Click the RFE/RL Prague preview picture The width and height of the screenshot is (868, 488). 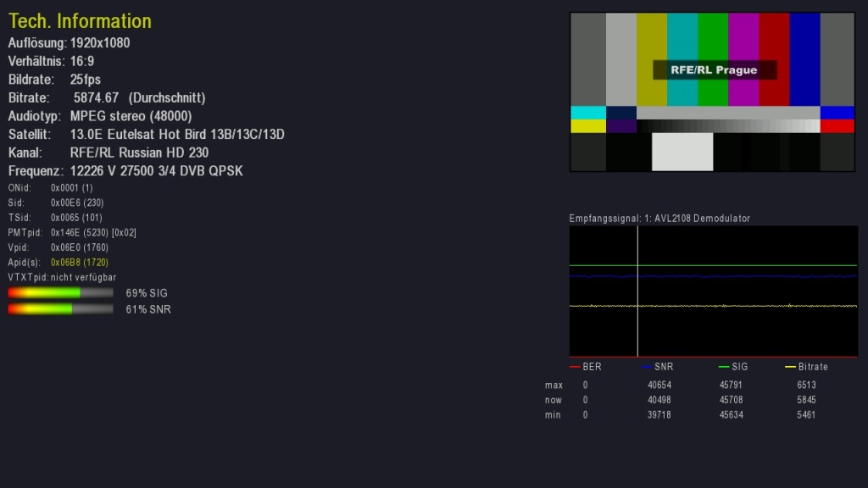click(712, 91)
